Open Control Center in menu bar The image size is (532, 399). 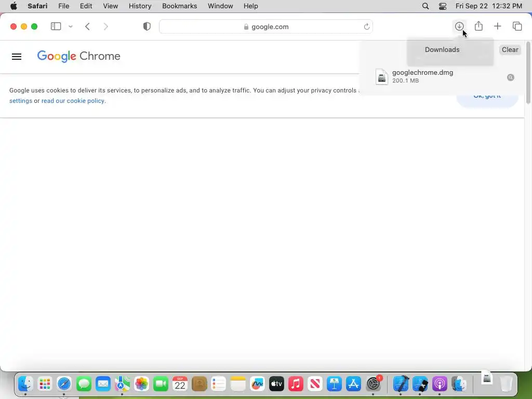pos(443,6)
